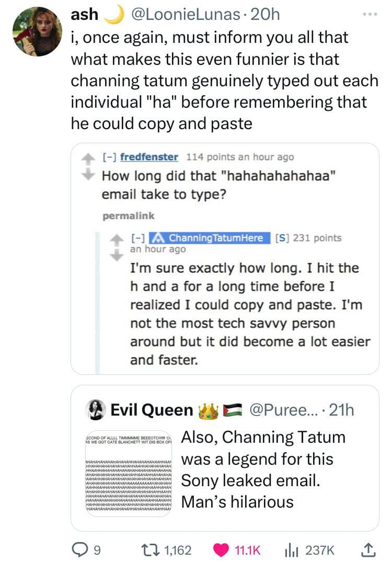Open the reply comment icon
This screenshot has width=392, height=563.
[79, 549]
